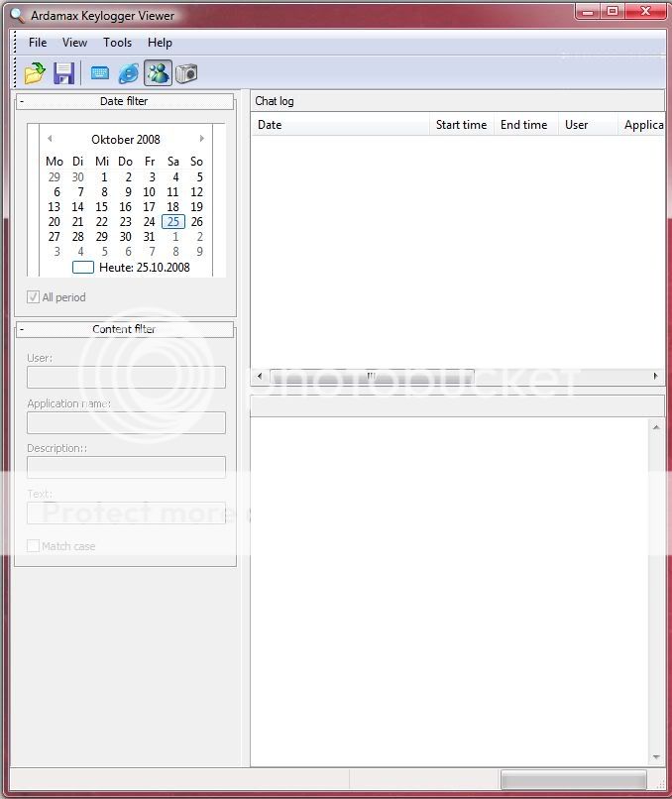Click the down arrow of the text pane scrollbar
The image size is (672, 799).
click(x=656, y=757)
